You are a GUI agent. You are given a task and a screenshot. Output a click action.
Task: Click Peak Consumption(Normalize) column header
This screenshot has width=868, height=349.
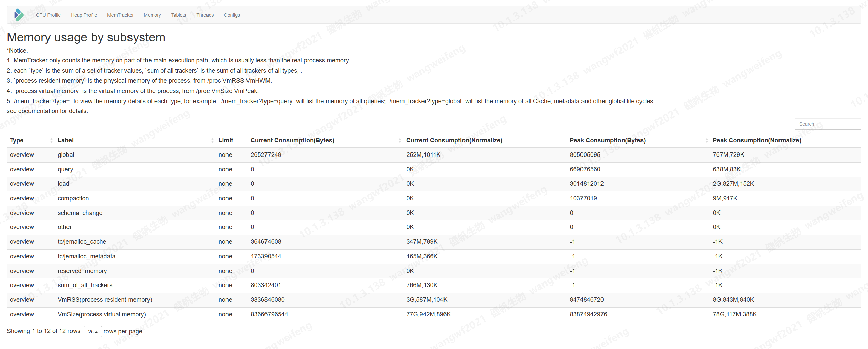pyautogui.click(x=785, y=140)
